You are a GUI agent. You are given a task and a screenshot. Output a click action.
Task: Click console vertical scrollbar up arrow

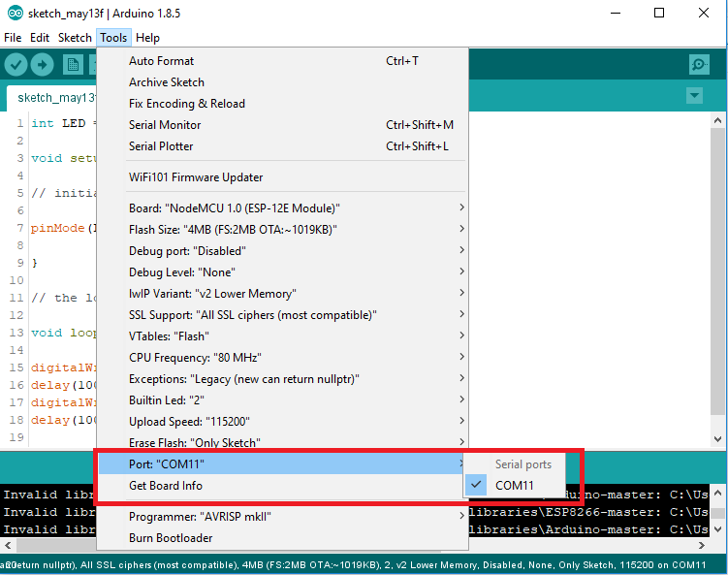click(717, 493)
